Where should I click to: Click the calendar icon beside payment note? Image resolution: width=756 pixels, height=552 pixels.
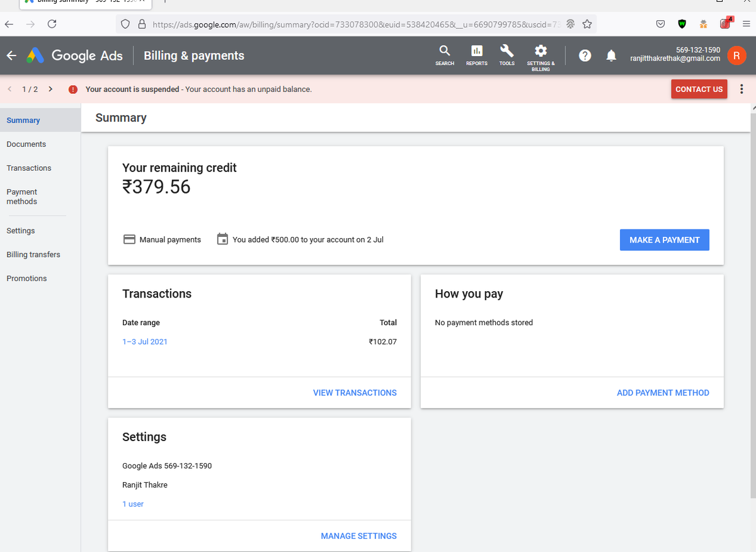(222, 239)
